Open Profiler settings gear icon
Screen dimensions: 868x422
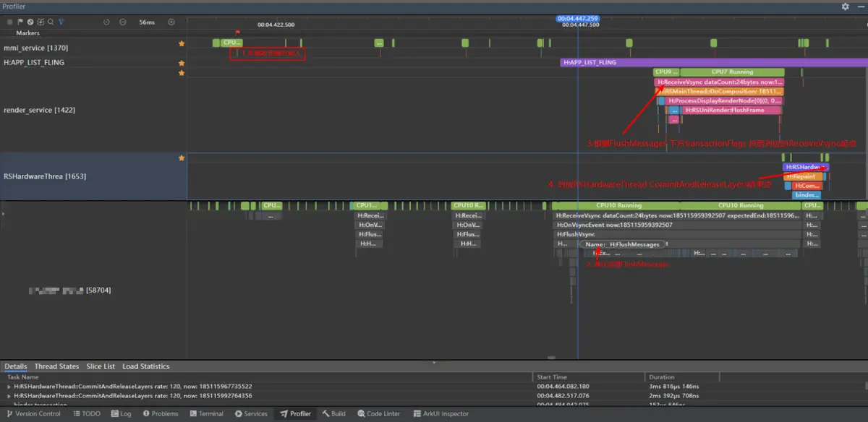[846, 6]
